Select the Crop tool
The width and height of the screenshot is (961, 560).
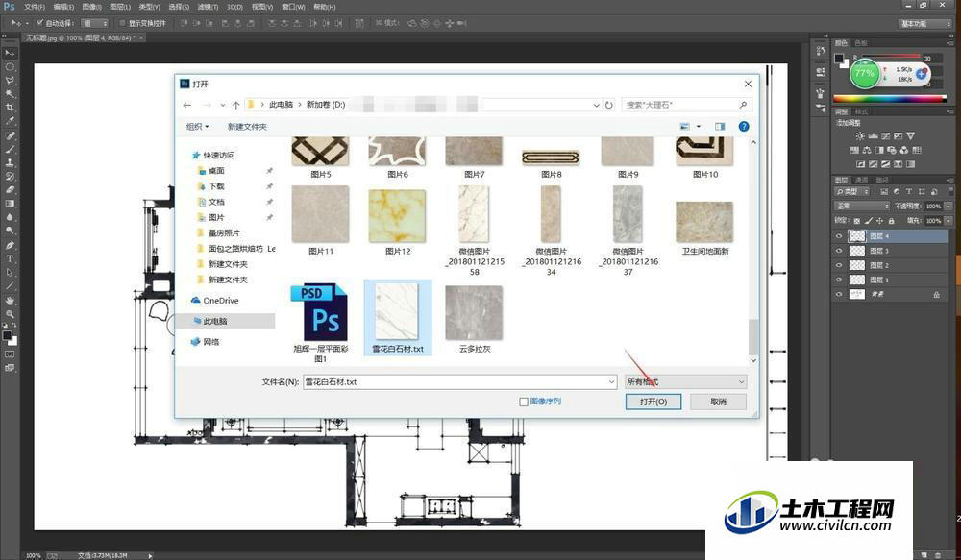click(x=10, y=108)
